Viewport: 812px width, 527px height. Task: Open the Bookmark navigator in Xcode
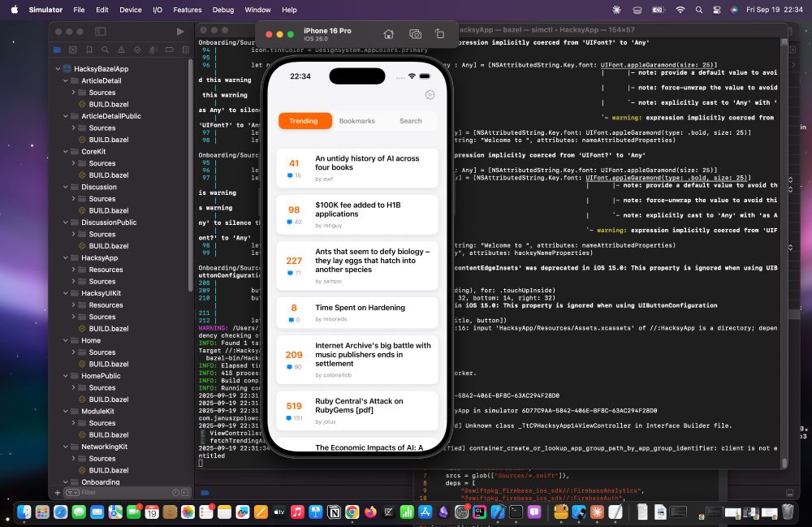pyautogui.click(x=89, y=50)
